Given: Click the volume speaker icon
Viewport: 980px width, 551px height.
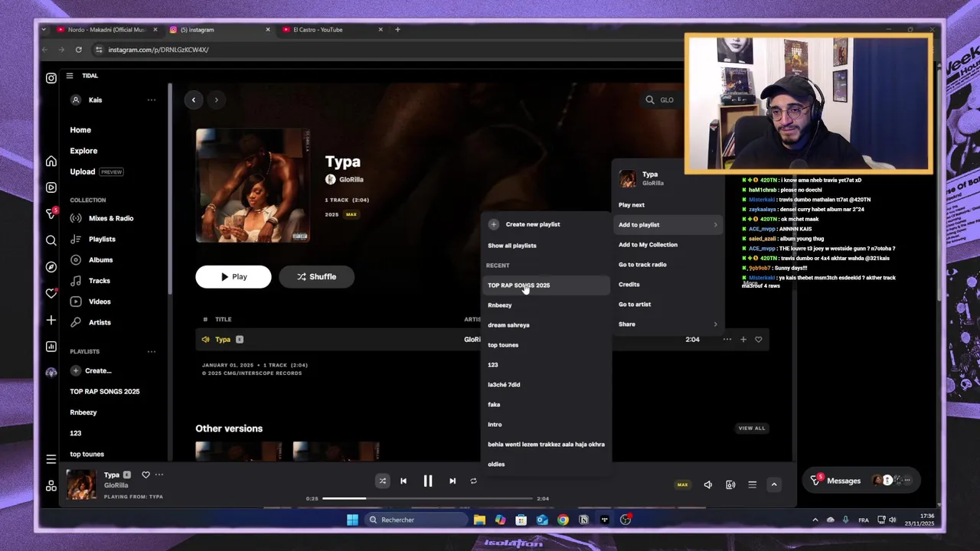Looking at the screenshot, I should (x=708, y=484).
